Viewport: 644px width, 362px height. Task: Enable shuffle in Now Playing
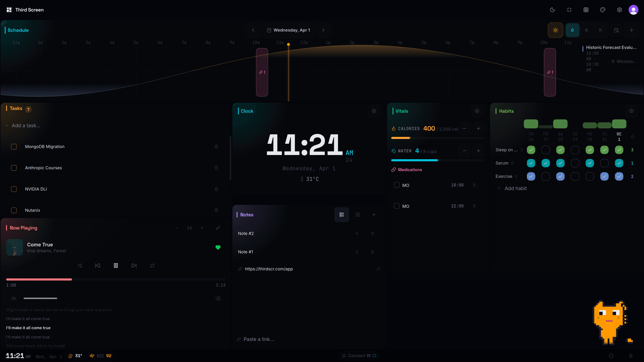pyautogui.click(x=79, y=266)
